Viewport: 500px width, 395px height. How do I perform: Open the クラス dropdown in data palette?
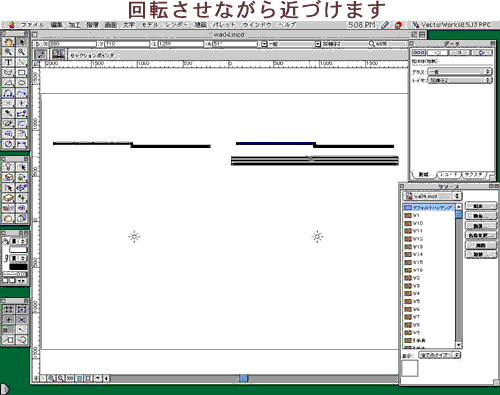point(460,72)
